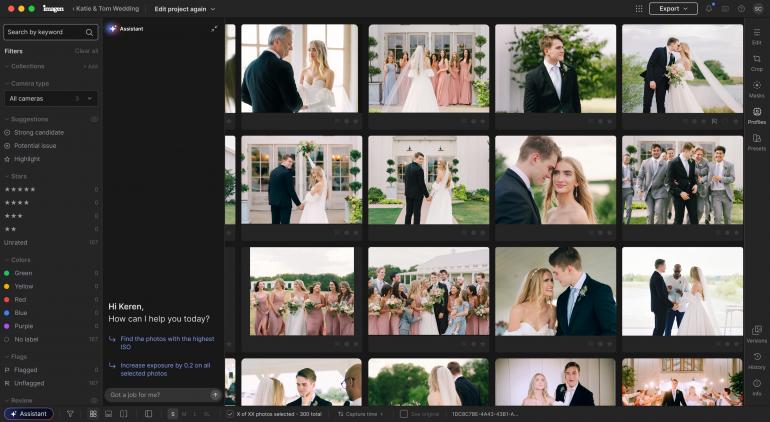Switch to filmstrip view in bottom bar
The height and width of the screenshot is (422, 770).
click(x=109, y=414)
